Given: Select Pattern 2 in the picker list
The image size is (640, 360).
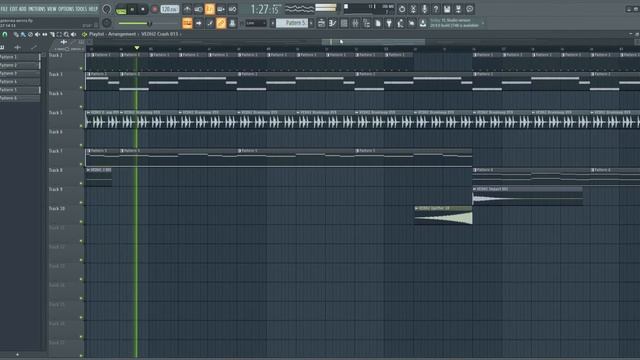Looking at the screenshot, I should pyautogui.click(x=20, y=65).
